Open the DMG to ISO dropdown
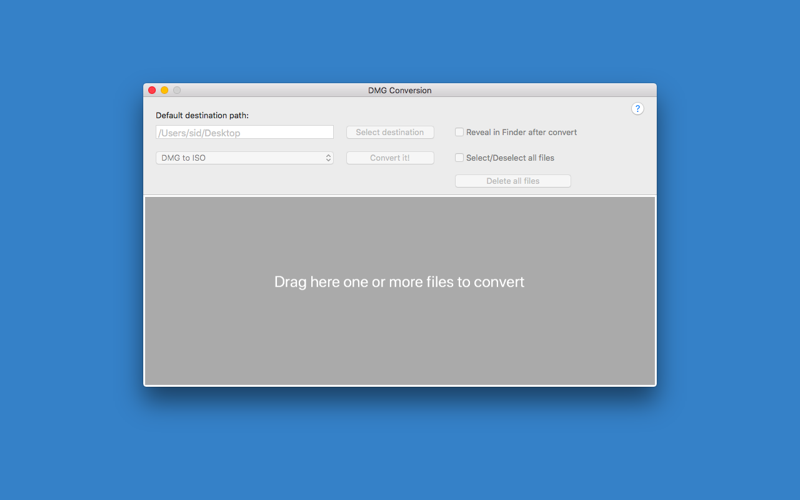Screen dimensions: 800x500 [244, 158]
